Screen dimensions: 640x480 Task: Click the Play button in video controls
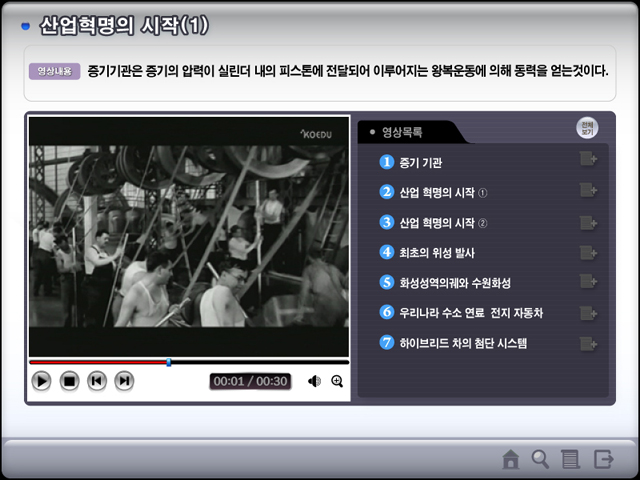point(41,380)
